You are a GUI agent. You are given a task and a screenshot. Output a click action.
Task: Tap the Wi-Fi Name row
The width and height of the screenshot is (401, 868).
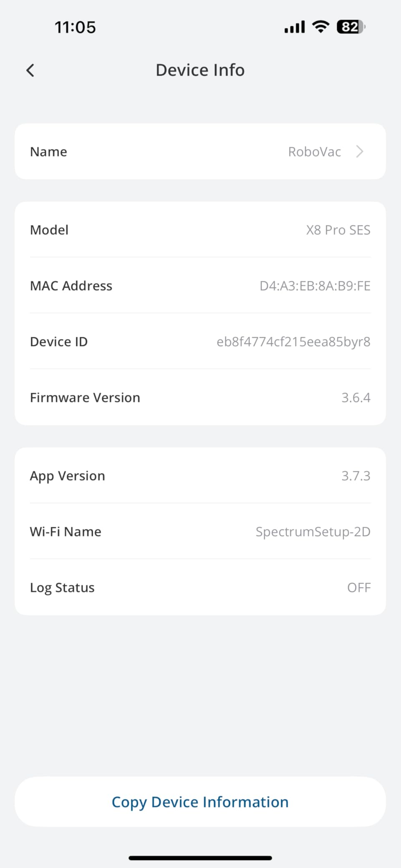point(200,532)
